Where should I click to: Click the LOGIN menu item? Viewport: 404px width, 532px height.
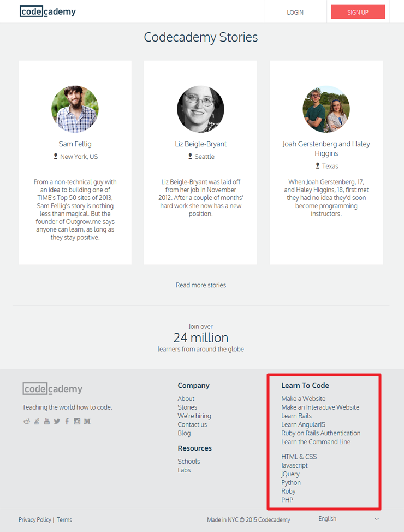click(295, 13)
